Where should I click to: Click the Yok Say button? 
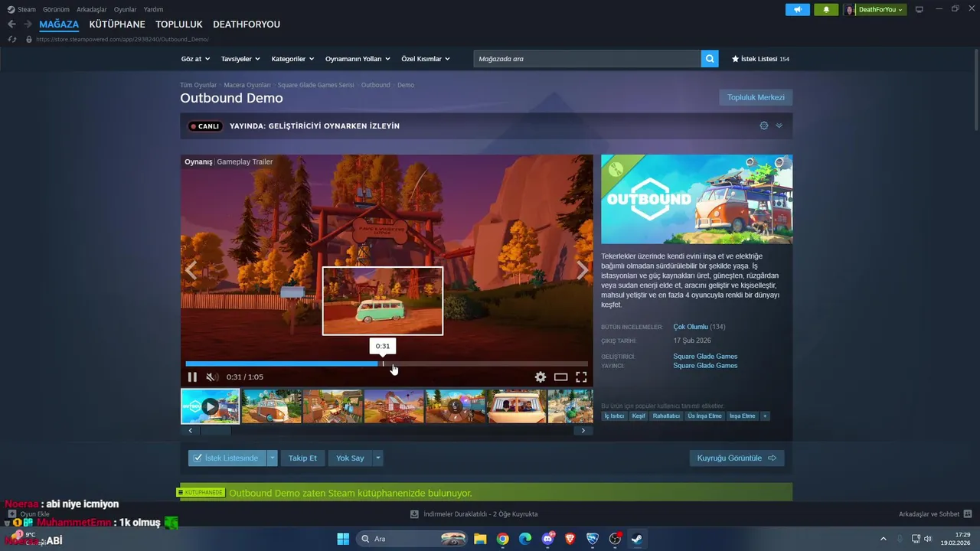pyautogui.click(x=350, y=458)
